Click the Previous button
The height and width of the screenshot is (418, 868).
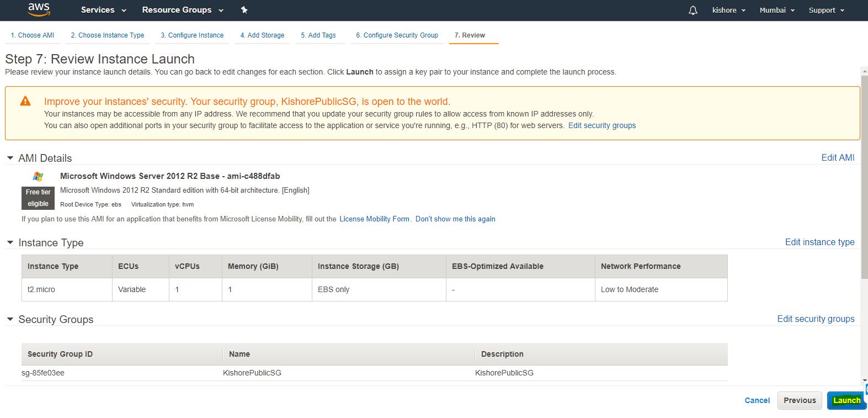[x=800, y=400]
